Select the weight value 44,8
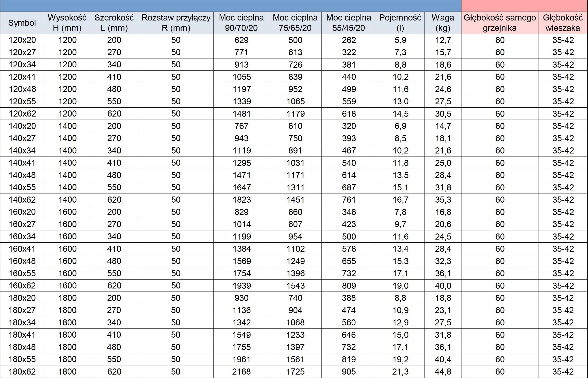Viewport: 588px width, 378px height. click(443, 372)
